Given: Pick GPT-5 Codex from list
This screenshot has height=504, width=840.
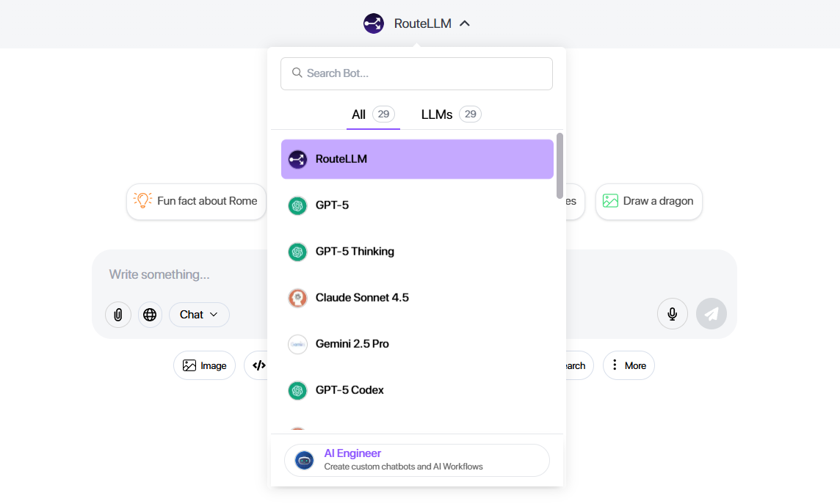Looking at the screenshot, I should pyautogui.click(x=417, y=390).
